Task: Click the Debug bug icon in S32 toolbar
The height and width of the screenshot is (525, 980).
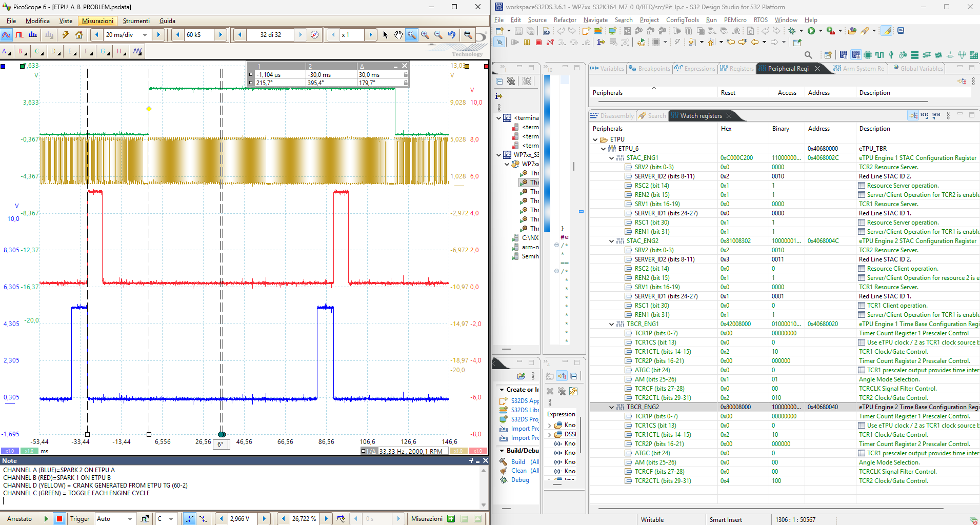Action: pyautogui.click(x=792, y=31)
